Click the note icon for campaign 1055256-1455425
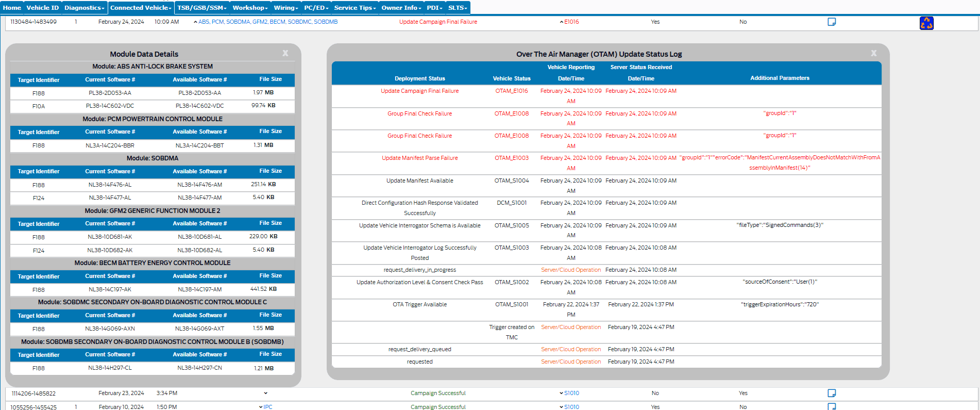Screen dimensions: 980x410 831,406
